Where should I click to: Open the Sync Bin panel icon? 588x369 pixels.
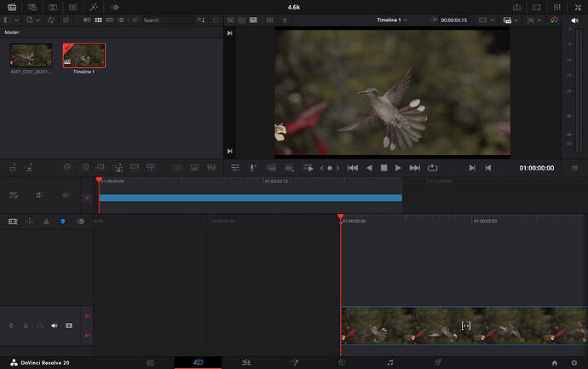click(32, 7)
